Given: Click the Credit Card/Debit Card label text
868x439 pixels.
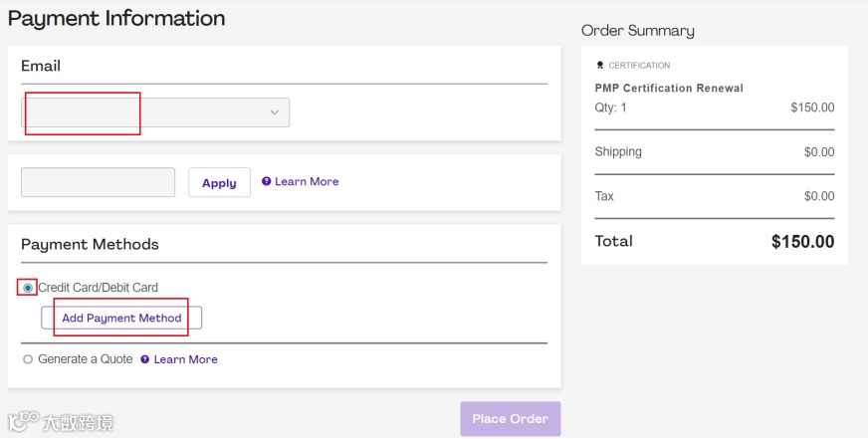Looking at the screenshot, I should (98, 288).
